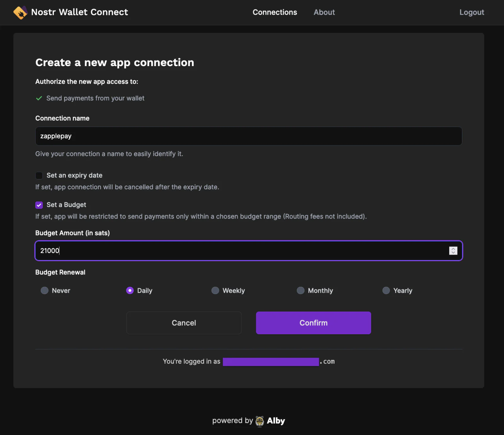Choose Monthly budget renewal
The width and height of the screenshot is (504, 435).
pyautogui.click(x=301, y=291)
